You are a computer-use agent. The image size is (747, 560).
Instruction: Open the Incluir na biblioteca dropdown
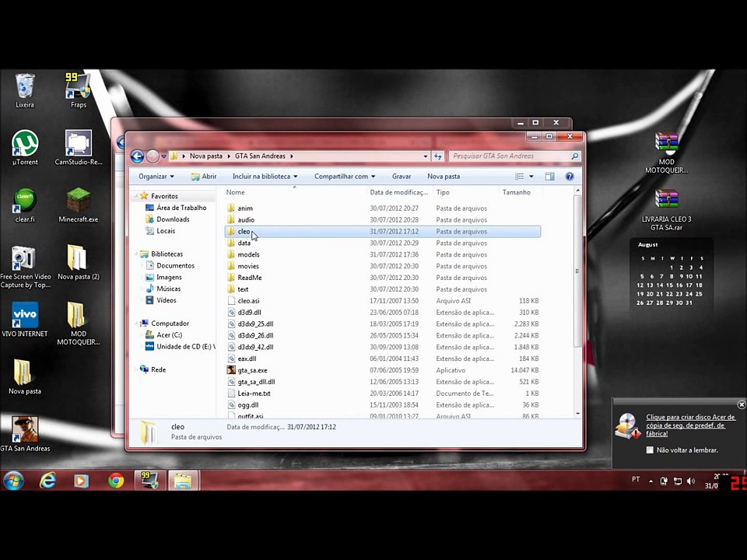click(x=265, y=177)
